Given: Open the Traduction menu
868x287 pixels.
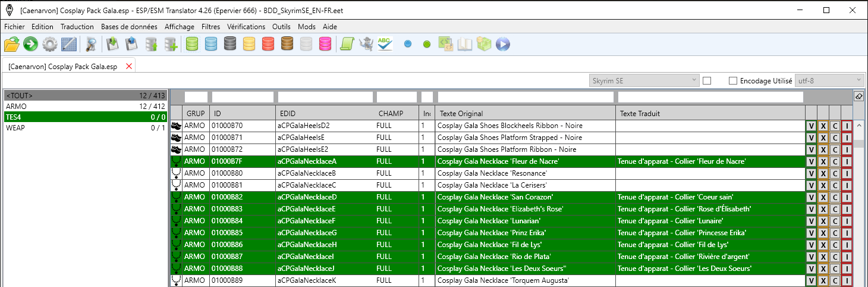Looking at the screenshot, I should tap(77, 27).
